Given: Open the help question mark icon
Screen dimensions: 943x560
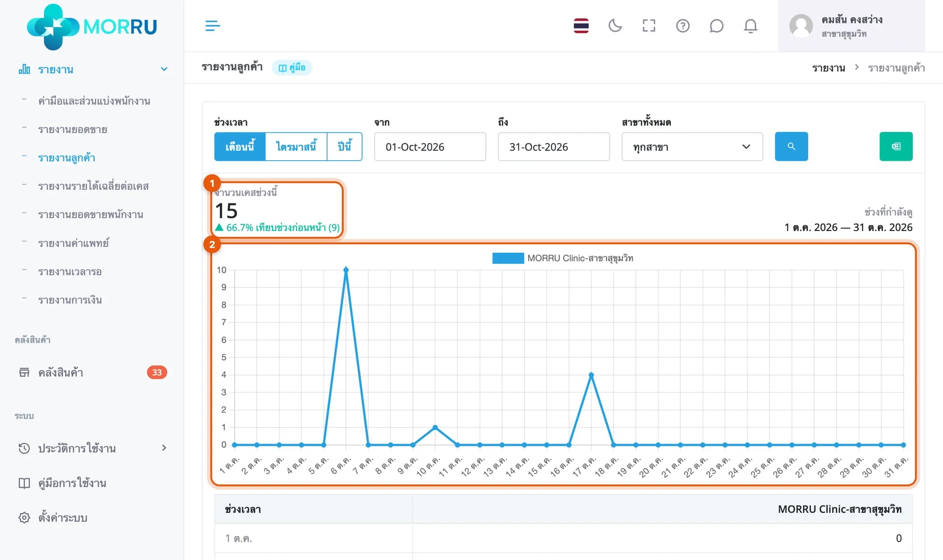Looking at the screenshot, I should click(x=683, y=26).
